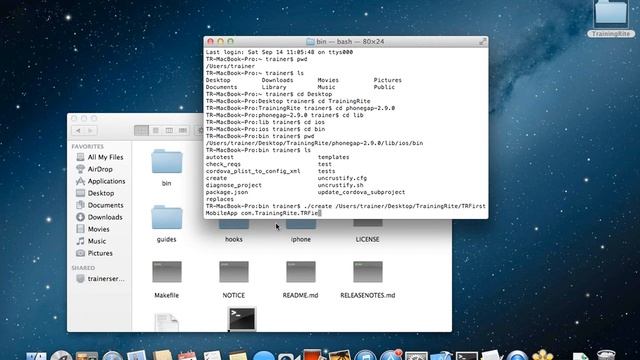
Task: Select the RELEASENOTES.md file icon
Action: (367, 272)
